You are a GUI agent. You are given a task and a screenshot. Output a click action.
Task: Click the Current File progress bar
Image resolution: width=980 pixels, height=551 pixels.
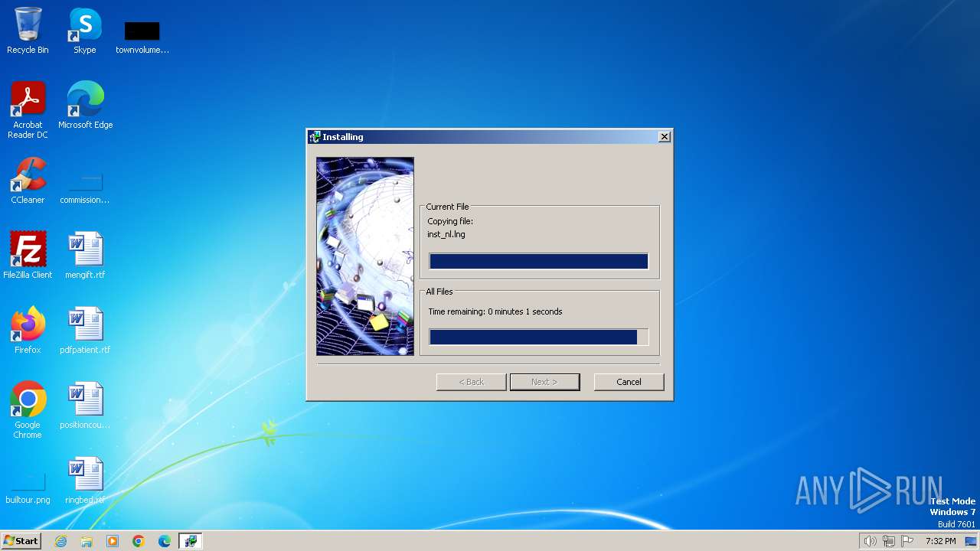click(539, 262)
